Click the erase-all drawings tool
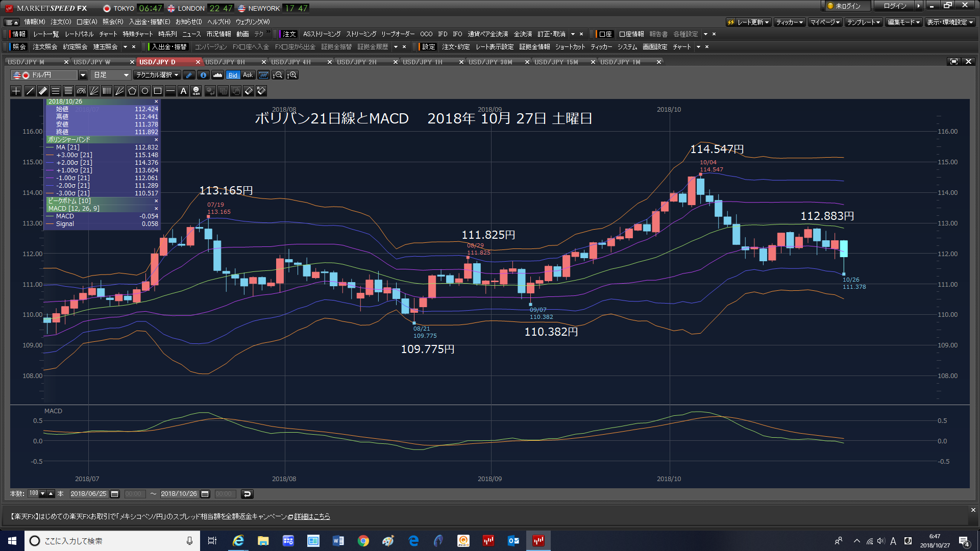The height and width of the screenshot is (551, 980). click(261, 91)
